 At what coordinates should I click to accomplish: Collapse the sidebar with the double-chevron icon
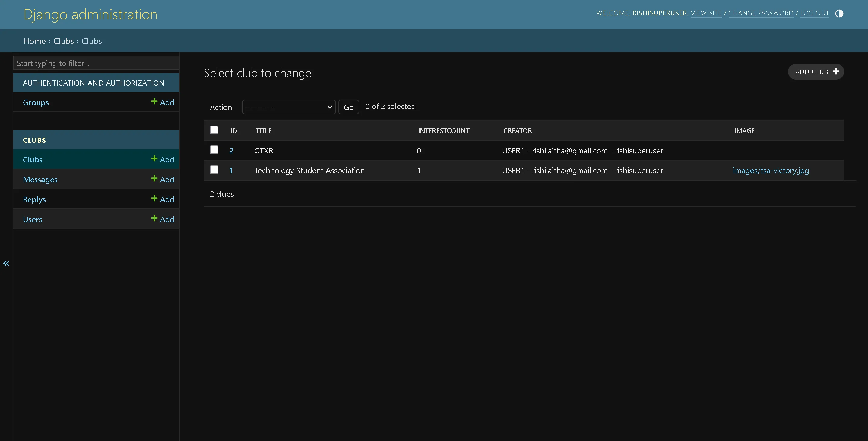click(x=6, y=263)
